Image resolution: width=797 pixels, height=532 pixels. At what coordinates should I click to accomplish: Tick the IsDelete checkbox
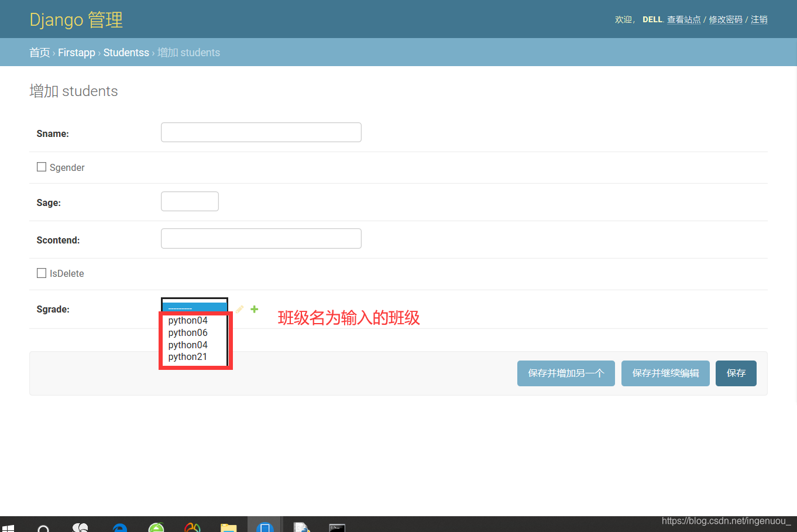tap(42, 273)
